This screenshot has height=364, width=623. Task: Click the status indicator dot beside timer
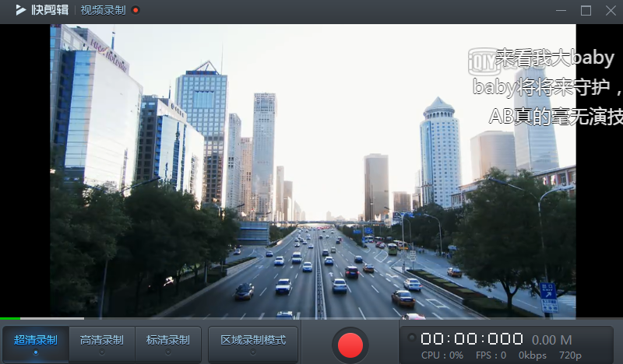click(412, 338)
